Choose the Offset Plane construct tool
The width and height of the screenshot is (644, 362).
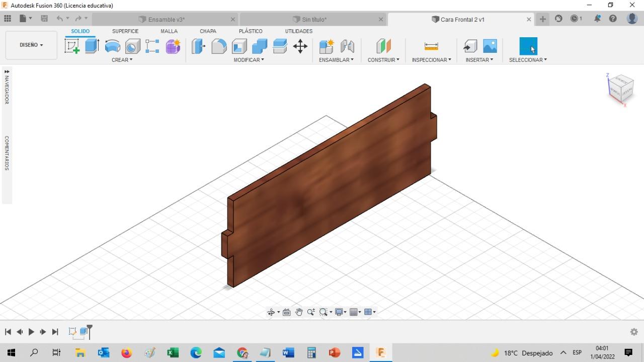(383, 46)
